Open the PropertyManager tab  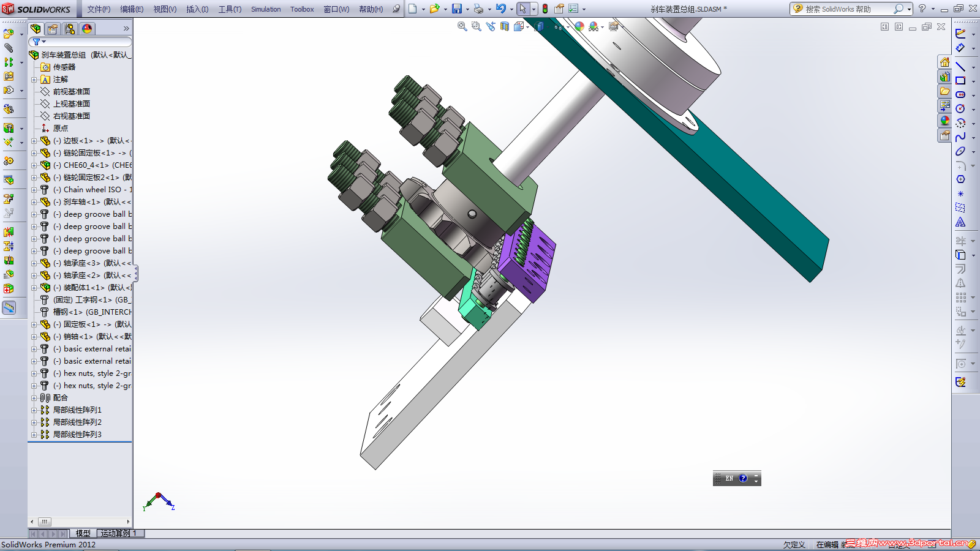coord(53,29)
